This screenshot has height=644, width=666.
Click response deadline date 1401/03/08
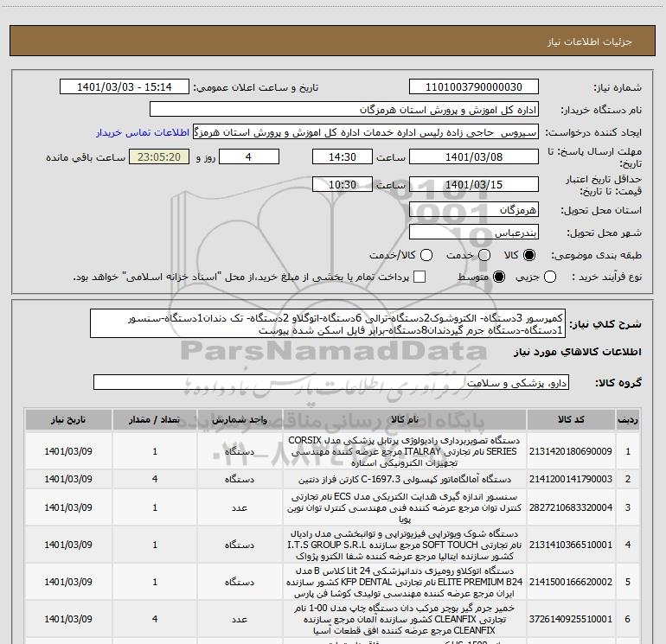pyautogui.click(x=474, y=157)
